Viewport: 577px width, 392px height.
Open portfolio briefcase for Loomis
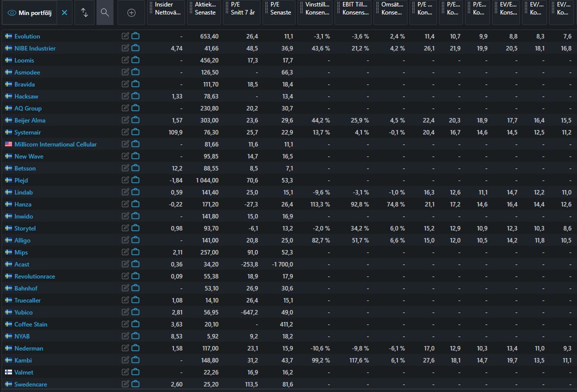pos(135,60)
